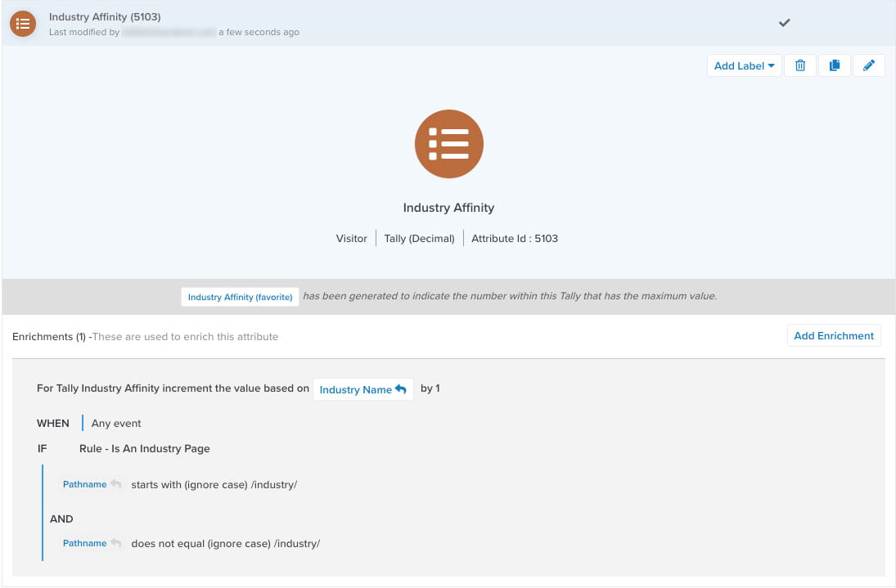The width and height of the screenshot is (896, 588).
Task: Duplicate the attribute with the copy icon
Action: point(835,65)
